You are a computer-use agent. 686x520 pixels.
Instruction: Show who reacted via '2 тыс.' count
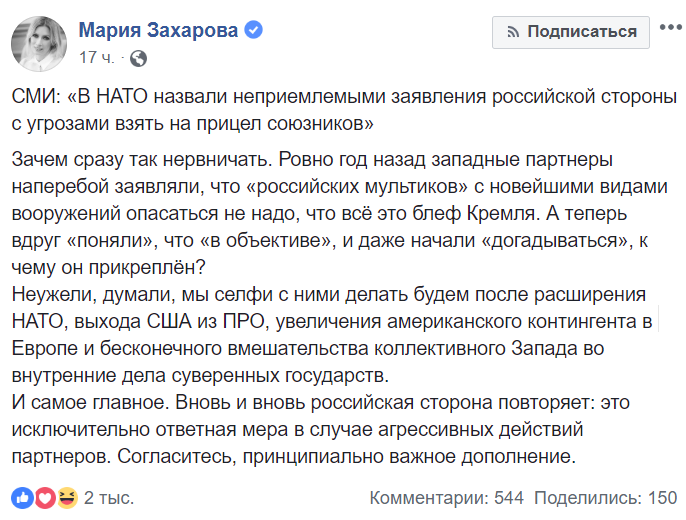[109, 497]
